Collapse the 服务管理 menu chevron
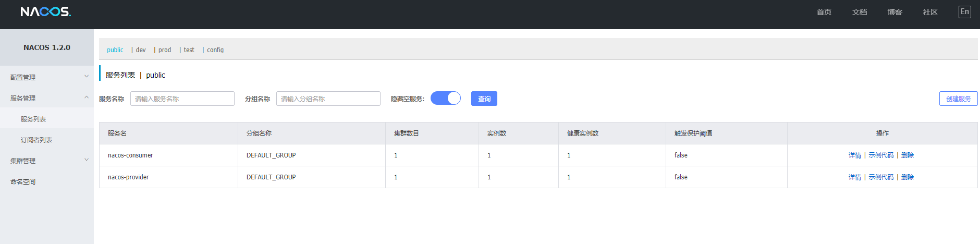 [87, 97]
